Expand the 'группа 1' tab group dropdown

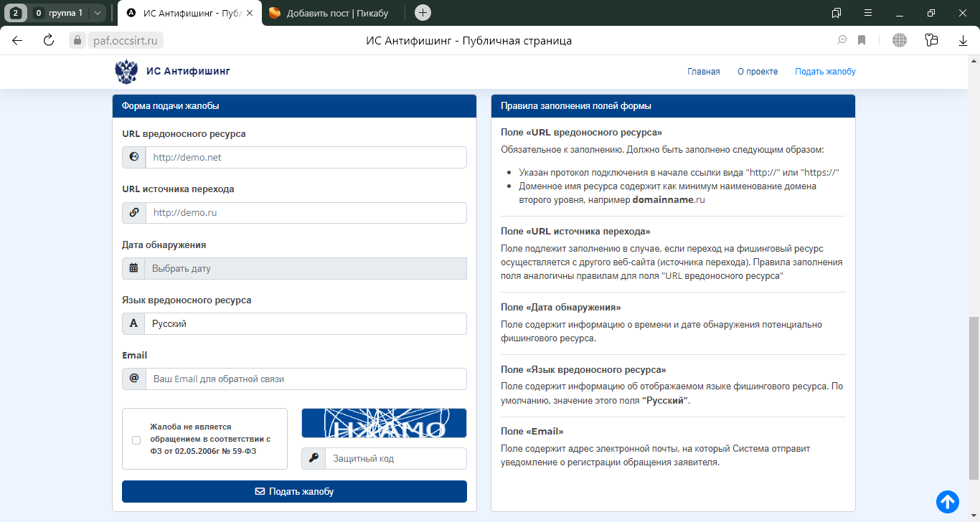pos(98,13)
